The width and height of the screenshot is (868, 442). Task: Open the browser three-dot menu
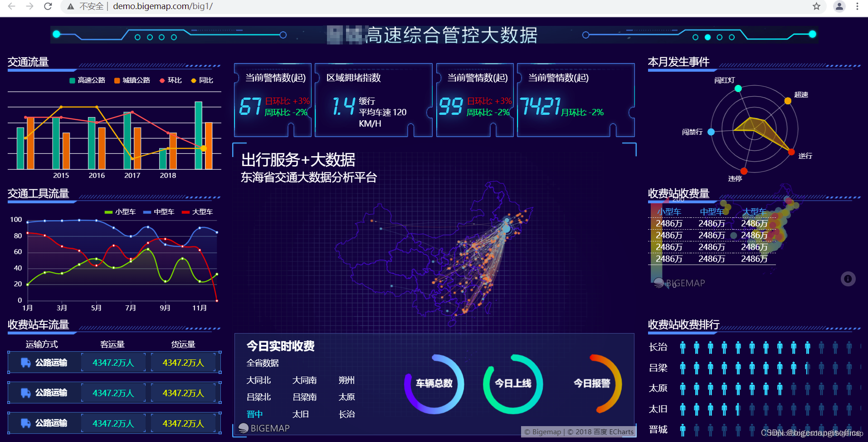pos(857,6)
